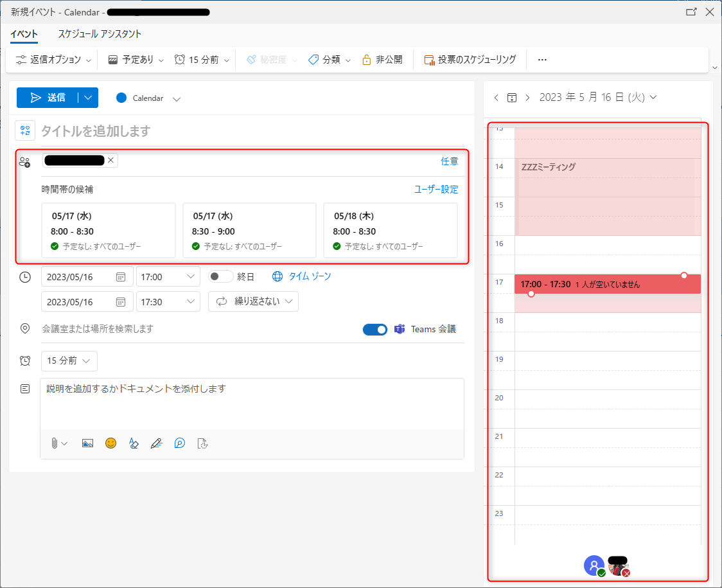The image size is (722, 588).
Task: Click the pen drawing icon
Action: [x=157, y=443]
